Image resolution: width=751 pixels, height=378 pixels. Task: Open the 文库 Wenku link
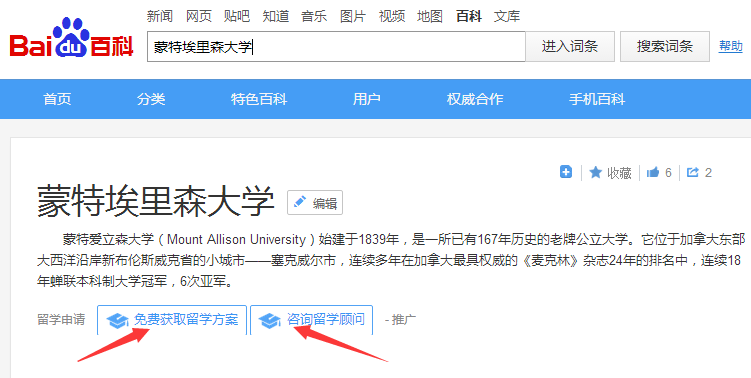pyautogui.click(x=507, y=16)
